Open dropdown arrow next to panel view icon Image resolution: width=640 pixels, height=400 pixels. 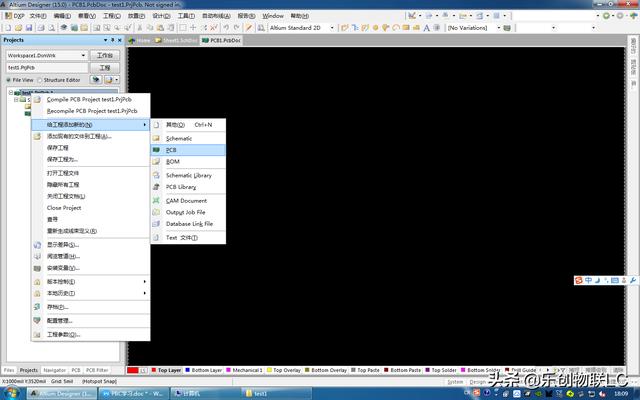click(x=117, y=80)
